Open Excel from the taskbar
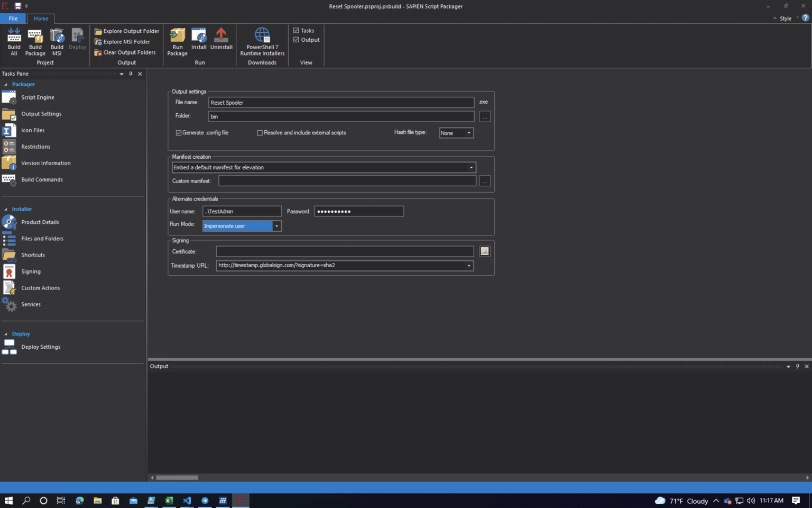The height and width of the screenshot is (508, 812). [169, 501]
